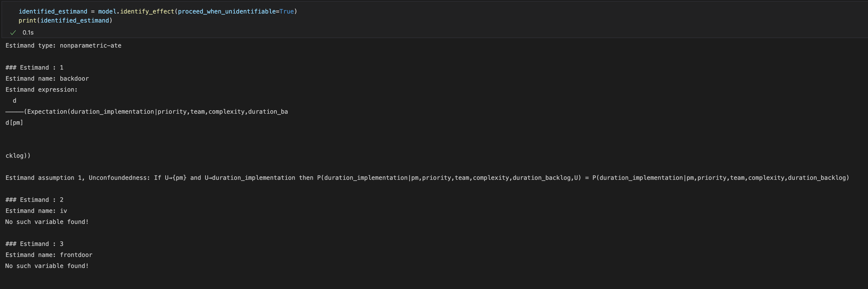868x289 pixels.
Task: Click the backdoor estimand name text
Action: coord(75,78)
